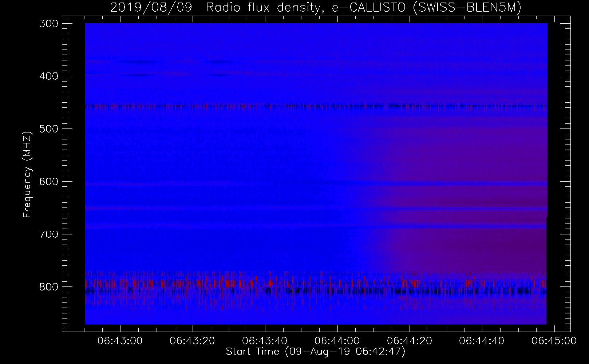Click the 500 frequency tick label
This screenshot has width=589, height=364.
pyautogui.click(x=48, y=128)
